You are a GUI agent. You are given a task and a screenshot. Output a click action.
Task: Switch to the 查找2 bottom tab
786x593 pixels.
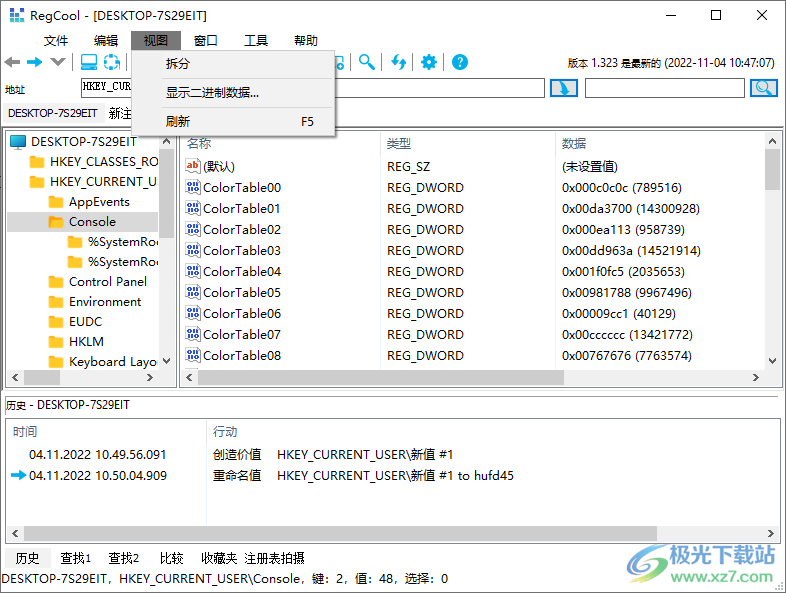click(124, 558)
